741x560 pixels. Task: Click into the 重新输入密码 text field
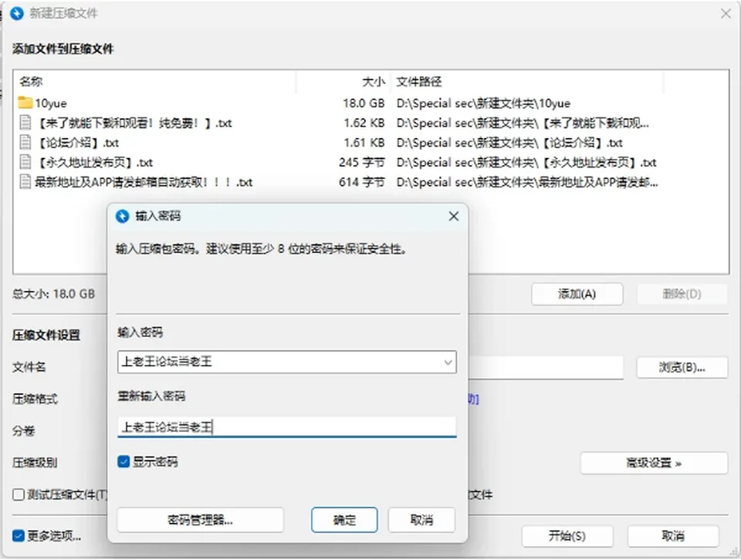pos(287,427)
